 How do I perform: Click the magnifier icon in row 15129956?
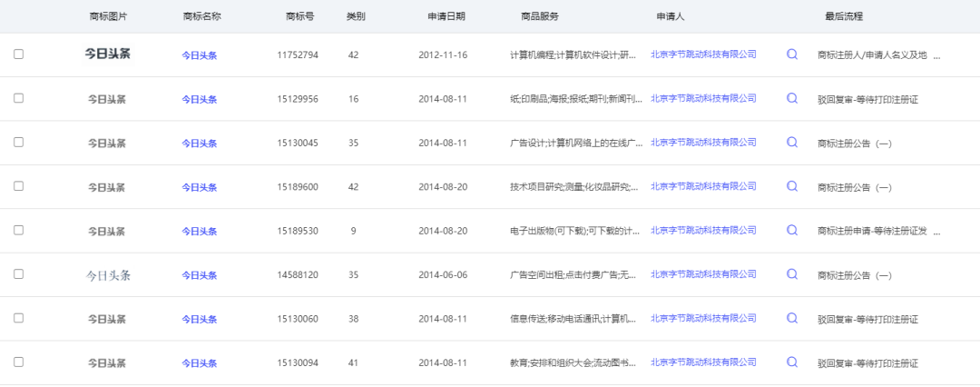792,98
